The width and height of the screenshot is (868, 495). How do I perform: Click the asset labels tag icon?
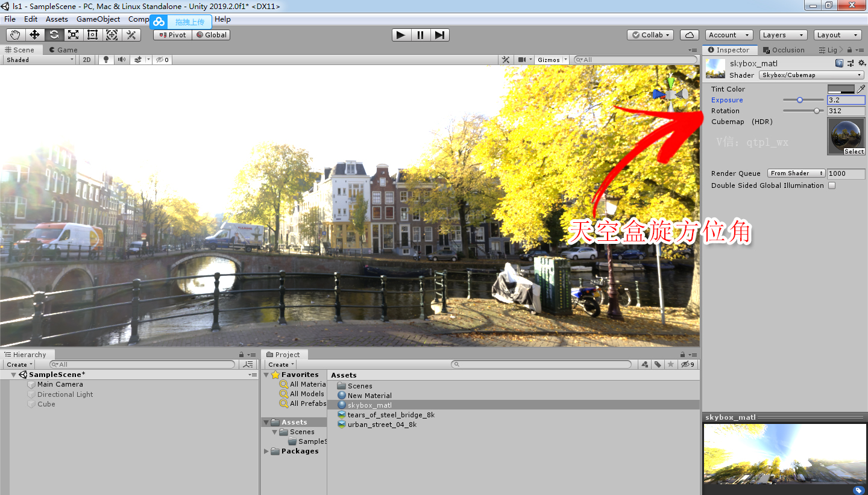coord(858,490)
